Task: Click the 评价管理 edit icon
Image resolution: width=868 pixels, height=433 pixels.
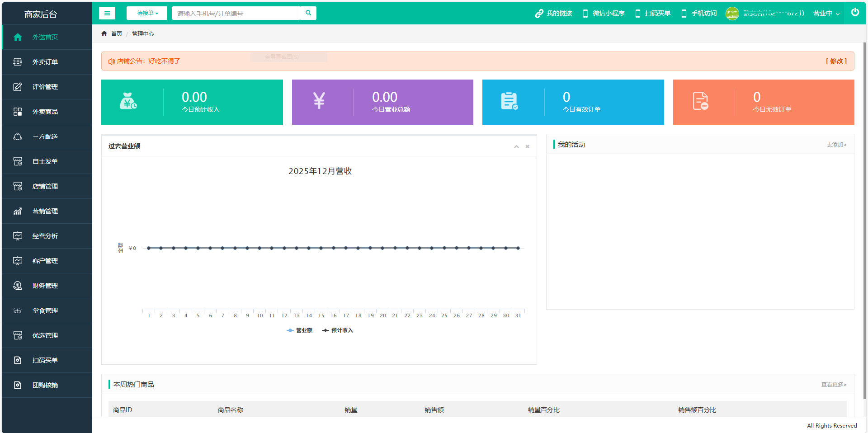Action: [18, 87]
